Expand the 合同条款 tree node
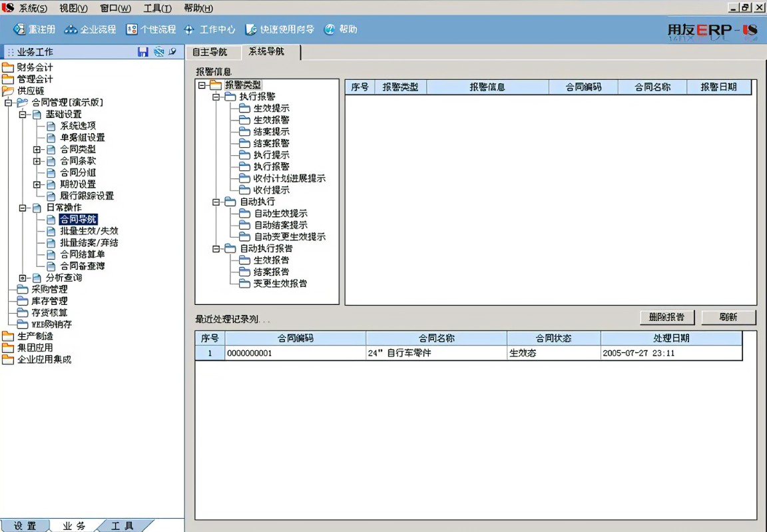This screenshot has width=767, height=532. [37, 161]
